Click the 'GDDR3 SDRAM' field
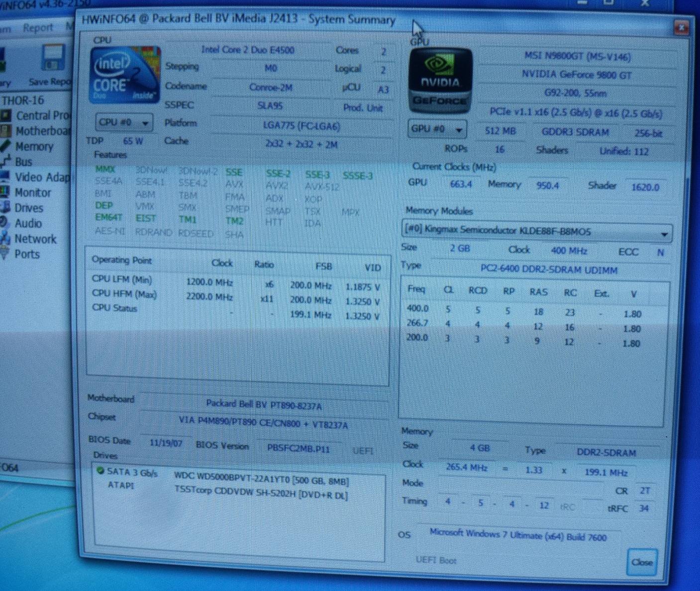The width and height of the screenshot is (700, 591). (575, 132)
